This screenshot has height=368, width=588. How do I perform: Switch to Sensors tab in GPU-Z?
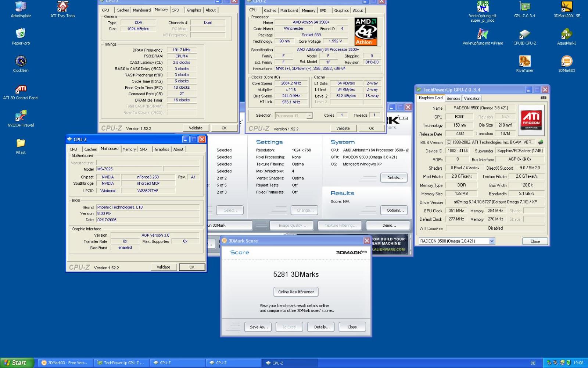pos(453,98)
